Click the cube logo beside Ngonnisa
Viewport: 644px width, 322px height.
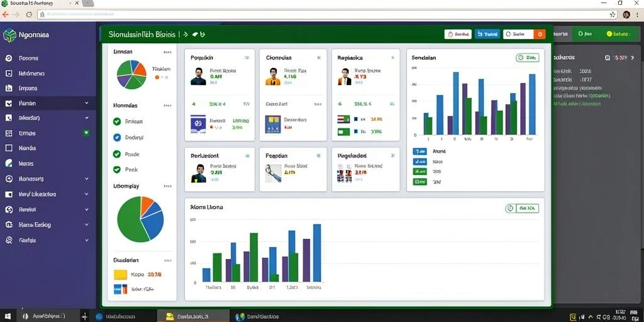(x=9, y=35)
